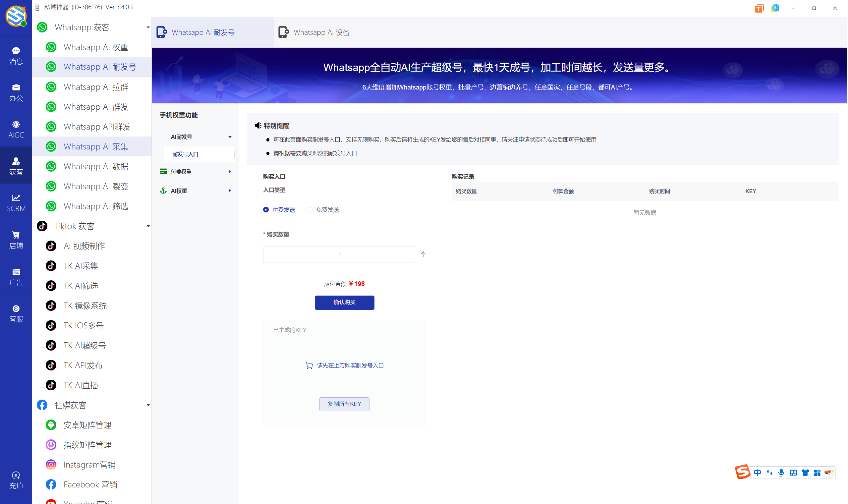Click the orange T icon in title bar

click(x=759, y=8)
